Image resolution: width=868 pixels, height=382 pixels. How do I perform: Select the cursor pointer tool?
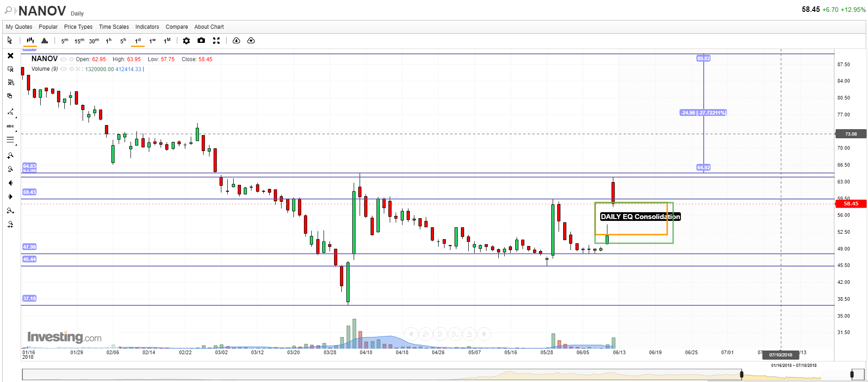tap(10, 41)
